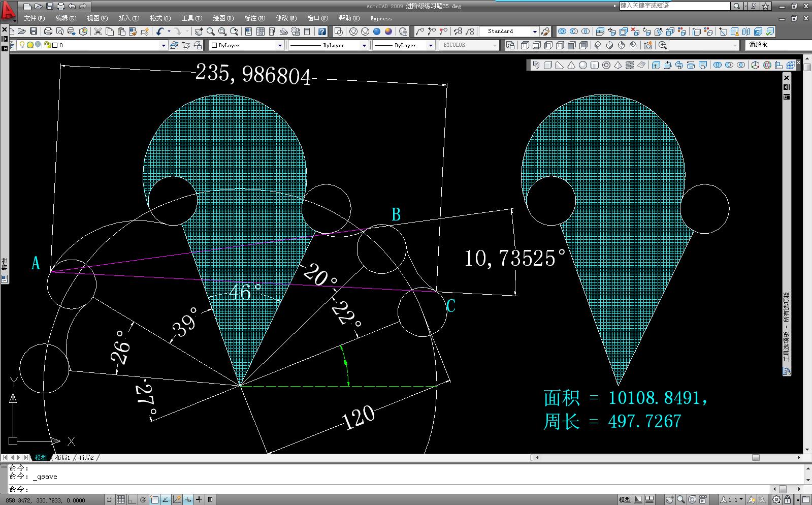Click the horizontal scrollbar thumb
Image resolution: width=812 pixels, height=505 pixels.
point(756,458)
